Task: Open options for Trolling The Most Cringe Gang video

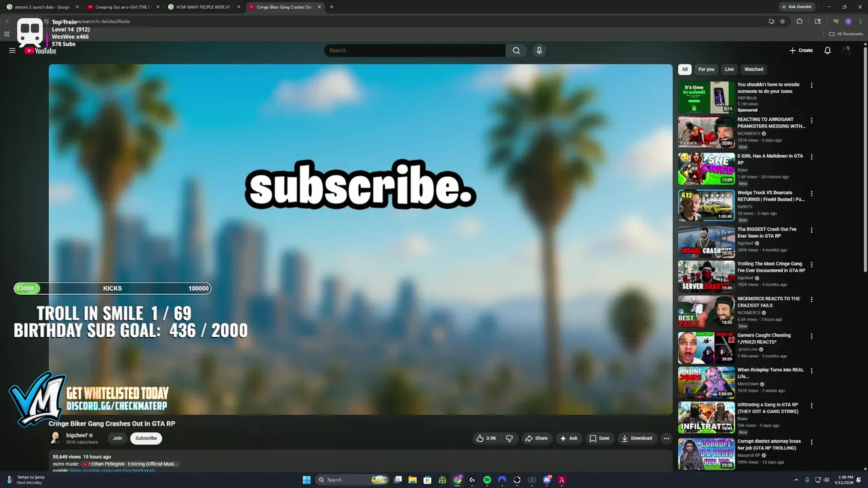Action: (812, 264)
